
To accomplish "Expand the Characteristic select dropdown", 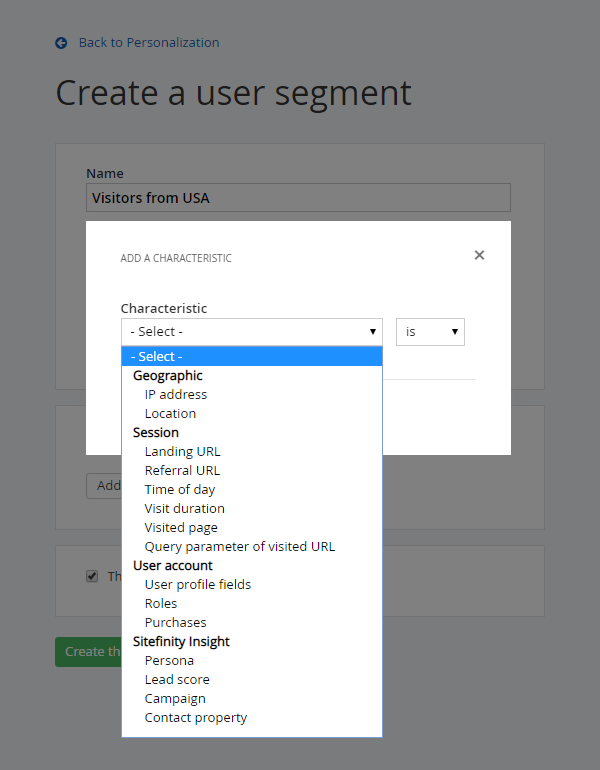I will tap(251, 332).
